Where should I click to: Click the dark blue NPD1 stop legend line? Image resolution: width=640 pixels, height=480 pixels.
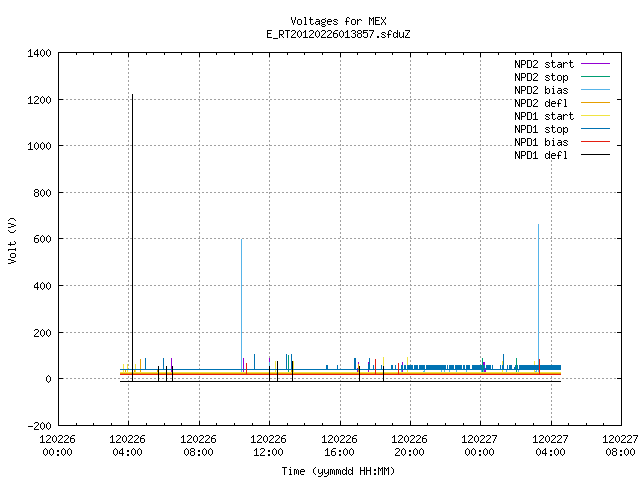(x=595, y=129)
